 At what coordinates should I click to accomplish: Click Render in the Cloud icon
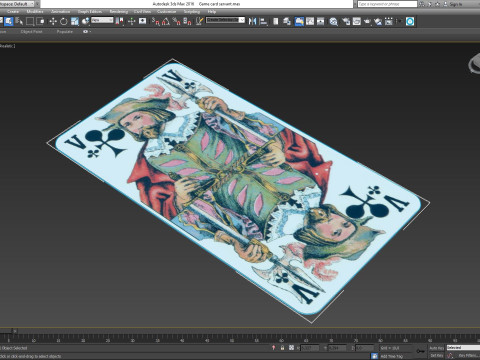(x=378, y=22)
